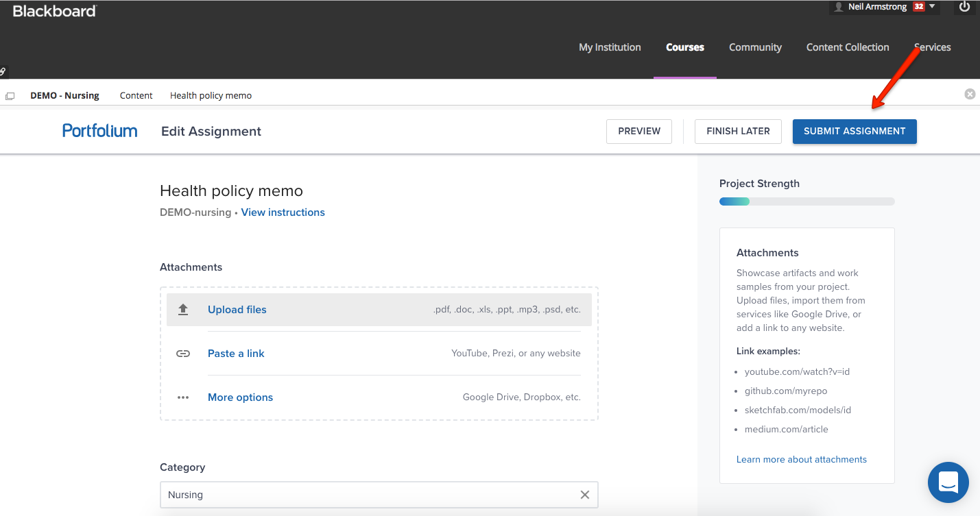980x516 pixels.
Task: Click the Preview button
Action: coord(639,131)
